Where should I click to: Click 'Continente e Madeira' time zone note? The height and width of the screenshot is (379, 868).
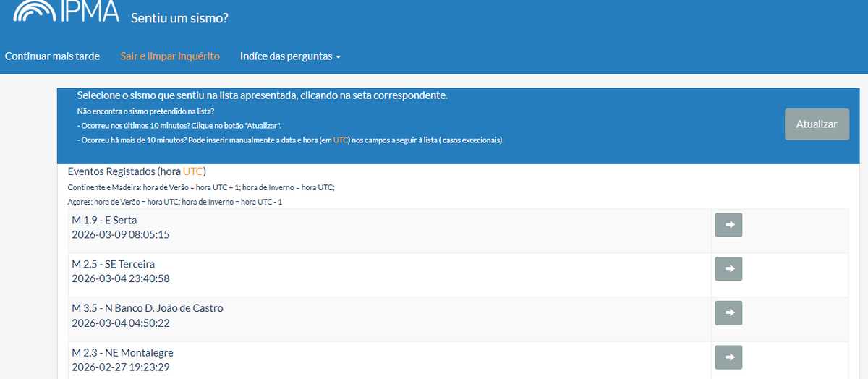click(x=201, y=187)
